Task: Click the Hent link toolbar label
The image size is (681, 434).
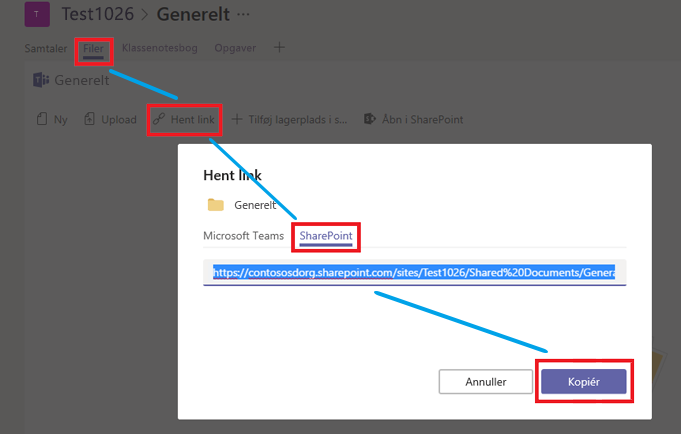Action: point(192,119)
